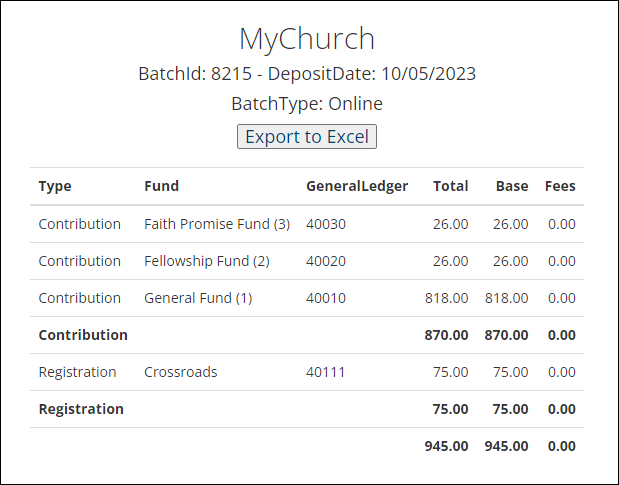Select the Faith Promise Fund (3) cell

pyautogui.click(x=217, y=224)
